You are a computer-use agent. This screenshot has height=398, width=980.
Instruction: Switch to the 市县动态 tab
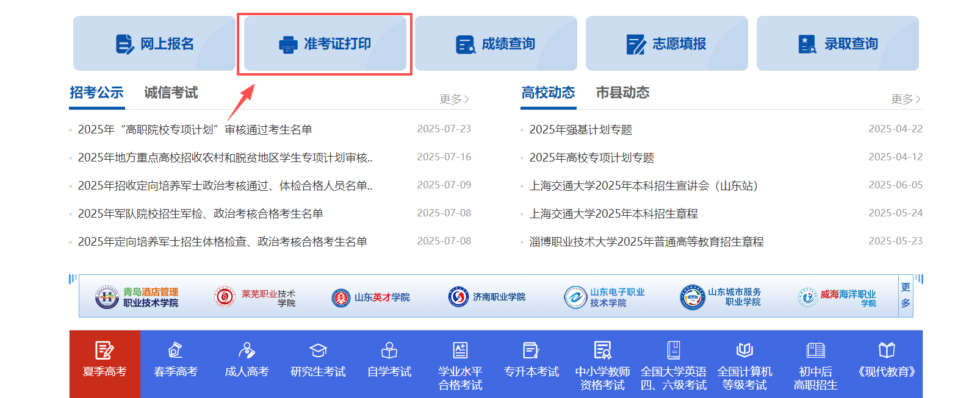point(622,93)
